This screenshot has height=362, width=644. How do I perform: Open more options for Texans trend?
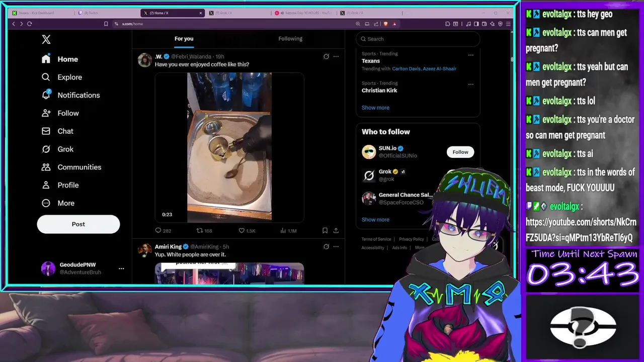coord(471,55)
